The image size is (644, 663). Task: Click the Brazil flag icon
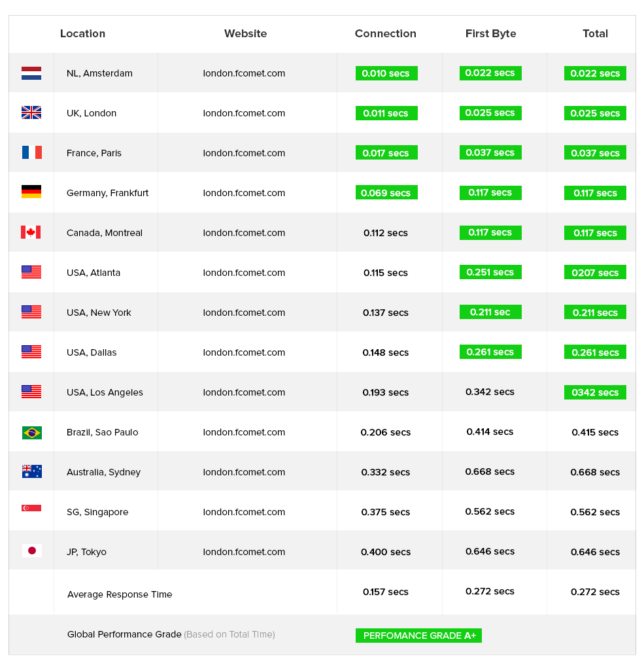(32, 433)
